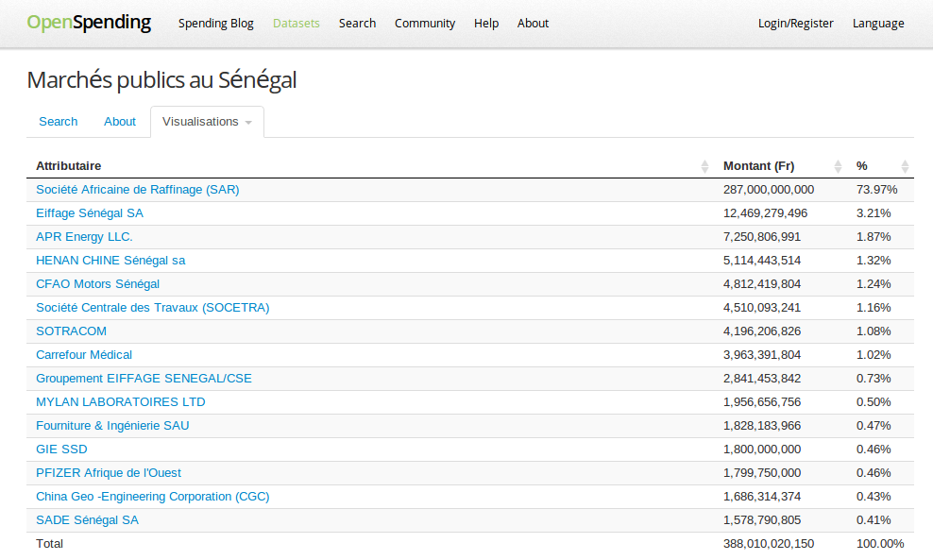Expand the Visualisations dropdown
Viewport: 933px width, 560px height.
(207, 122)
